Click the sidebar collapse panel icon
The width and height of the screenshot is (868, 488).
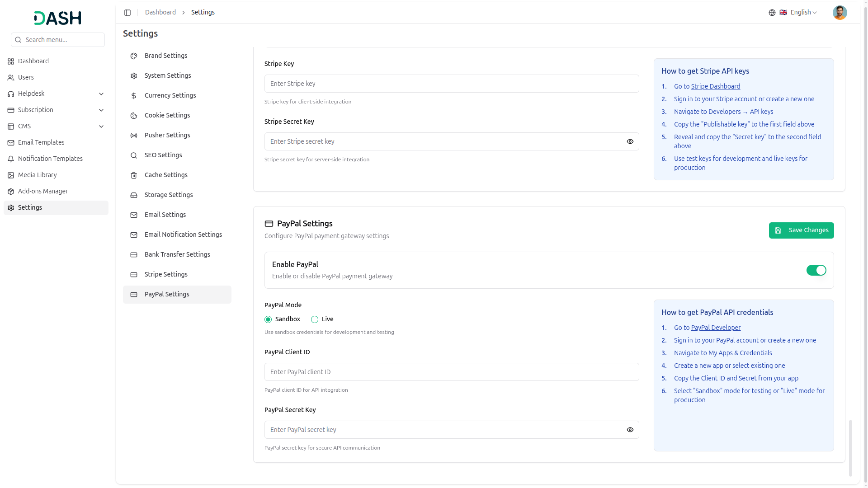pos(127,13)
